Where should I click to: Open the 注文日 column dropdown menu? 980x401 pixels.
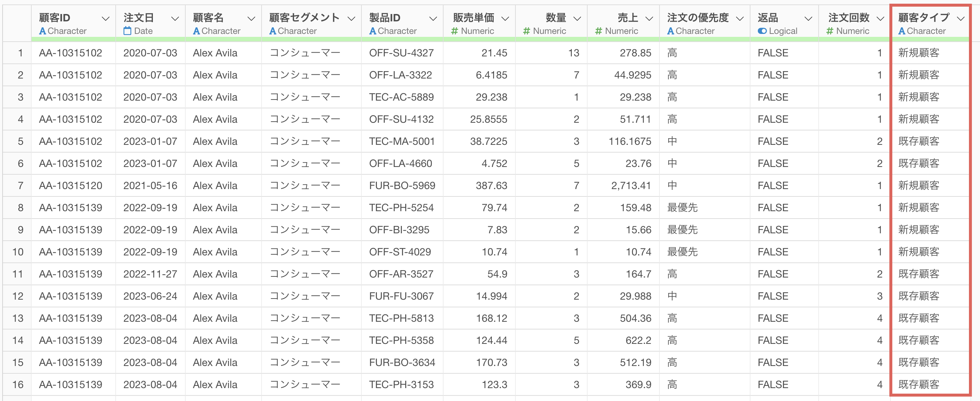tap(175, 19)
